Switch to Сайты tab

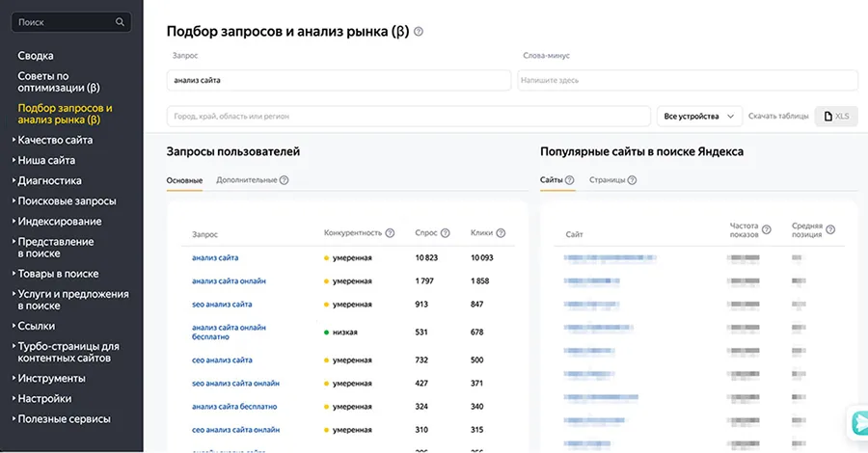click(x=552, y=180)
